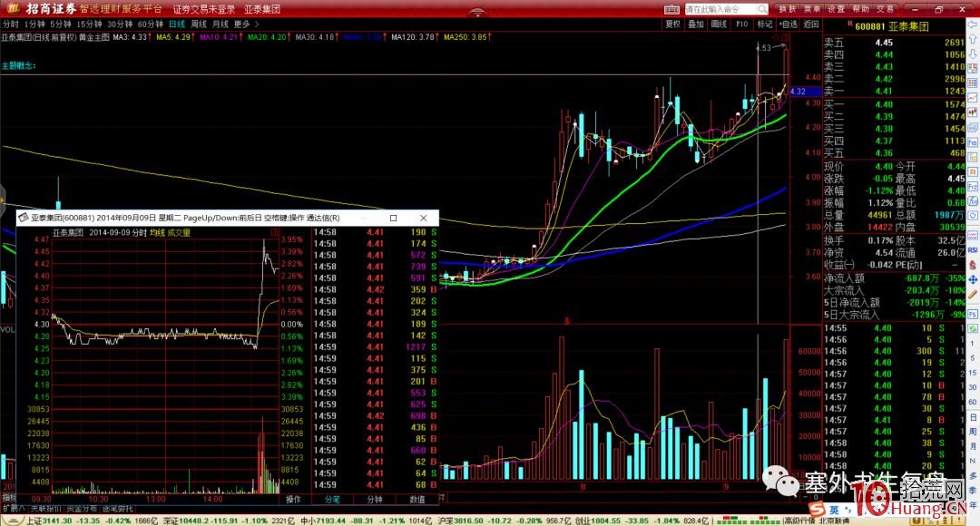Image resolution: width=980 pixels, height=526 pixels.
Task: Click the F10 button in chart toolbar
Action: [742, 24]
